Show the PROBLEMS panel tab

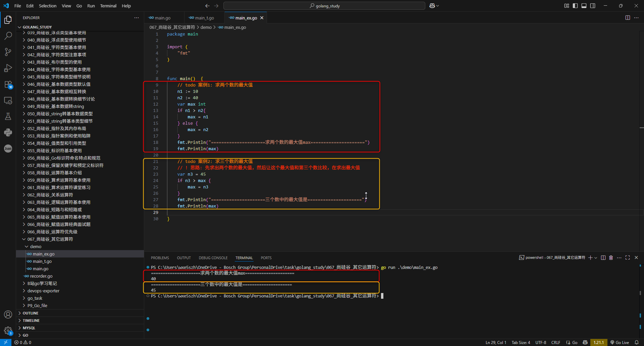click(x=160, y=258)
